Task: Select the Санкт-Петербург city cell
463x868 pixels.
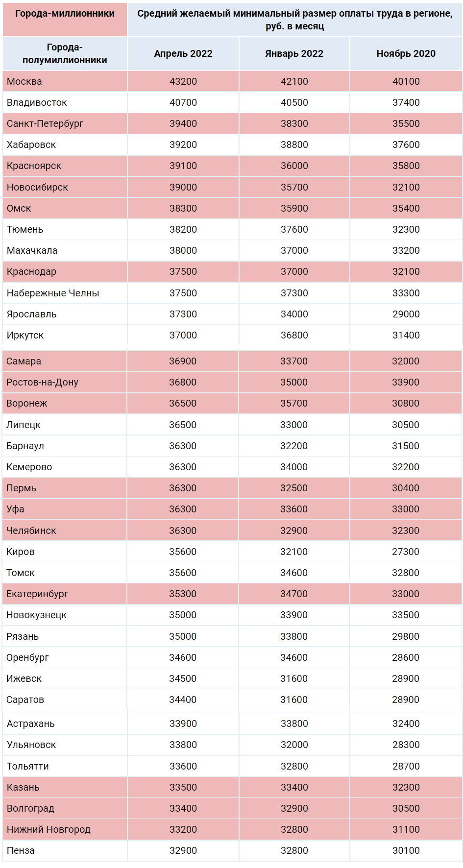Action: (45, 124)
